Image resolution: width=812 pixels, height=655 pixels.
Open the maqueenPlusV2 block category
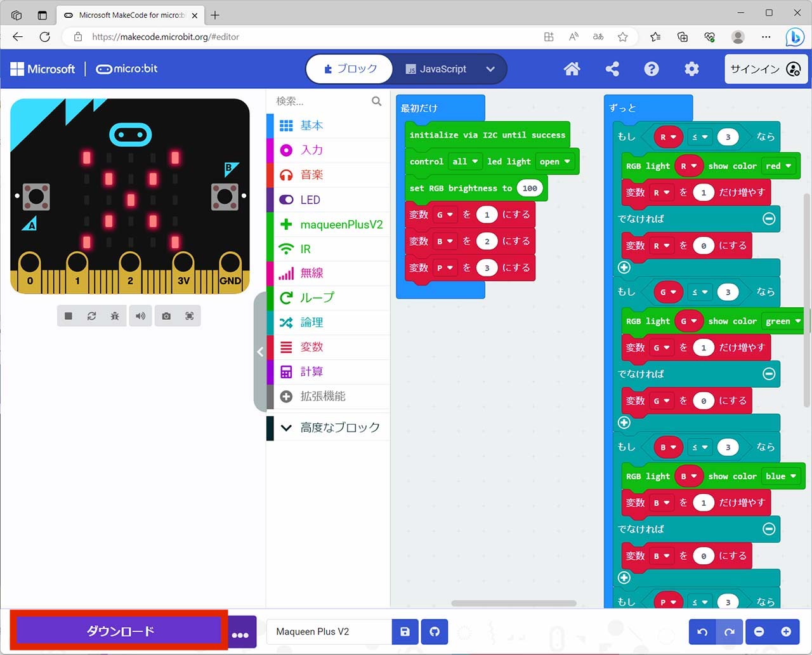tap(328, 225)
